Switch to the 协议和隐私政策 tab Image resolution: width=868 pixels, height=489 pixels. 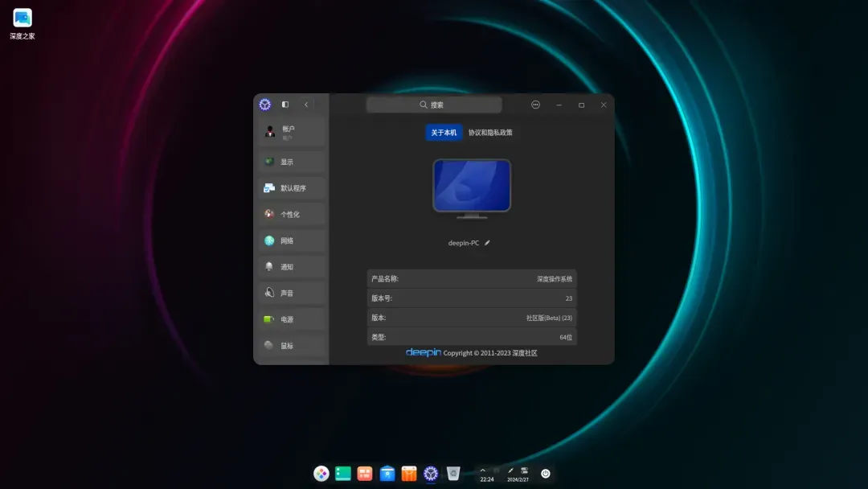tap(490, 133)
